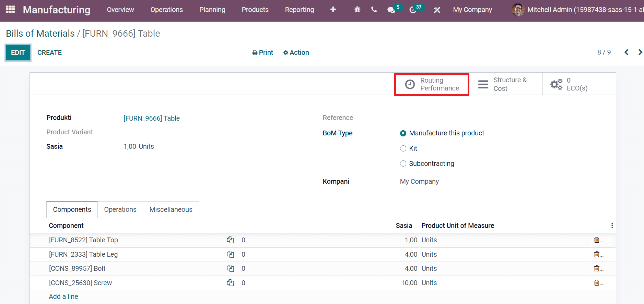This screenshot has height=304, width=644.
Task: Select Manufacture this product radio
Action: coord(403,133)
